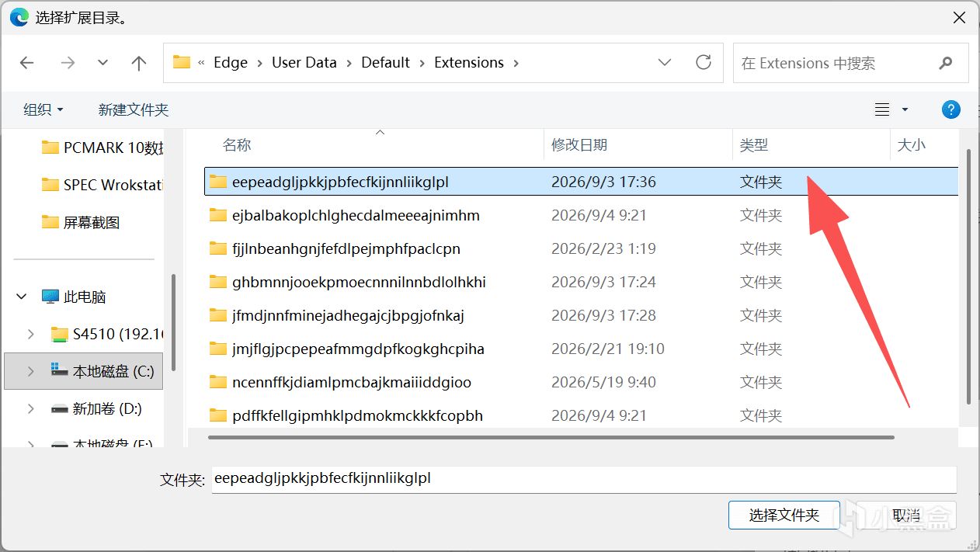Click the forward arrow icon
Image resolution: width=980 pixels, height=552 pixels.
tap(68, 63)
